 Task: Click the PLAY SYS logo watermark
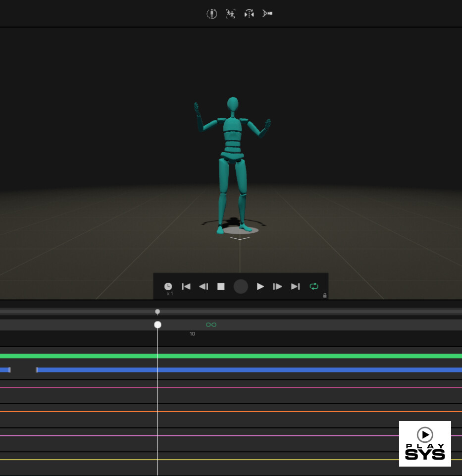coord(425,444)
